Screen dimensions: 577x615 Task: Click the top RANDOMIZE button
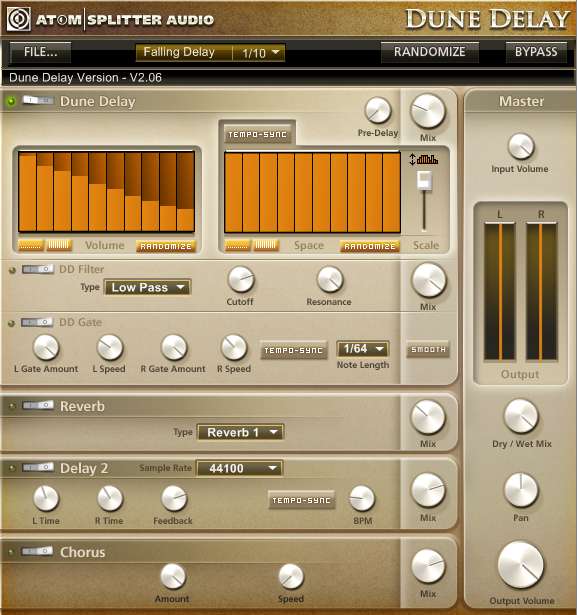(x=430, y=52)
